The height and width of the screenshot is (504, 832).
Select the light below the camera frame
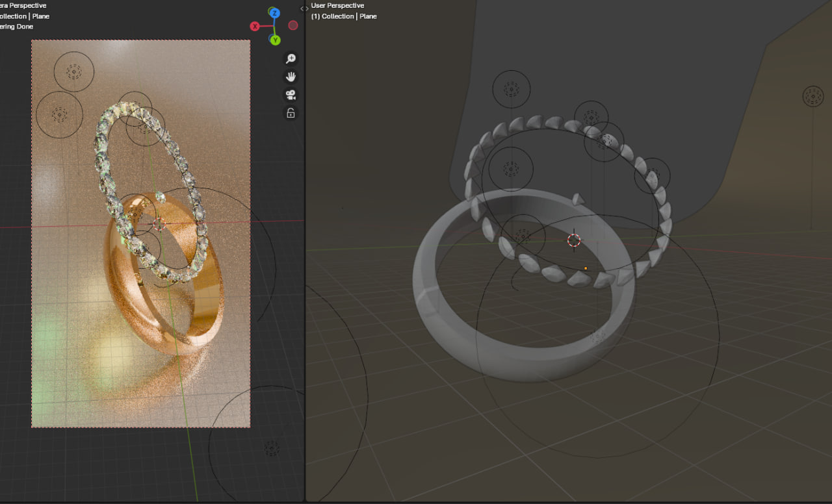coord(272,448)
